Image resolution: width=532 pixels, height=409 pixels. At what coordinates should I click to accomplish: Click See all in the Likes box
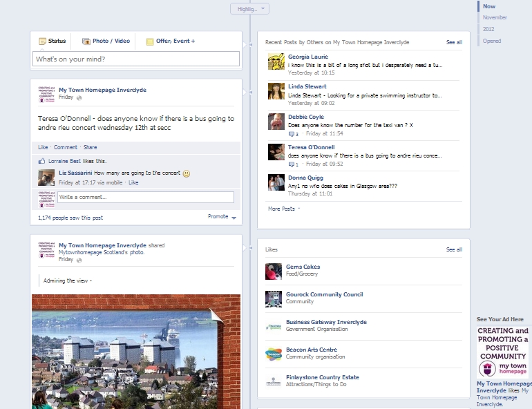pos(454,249)
